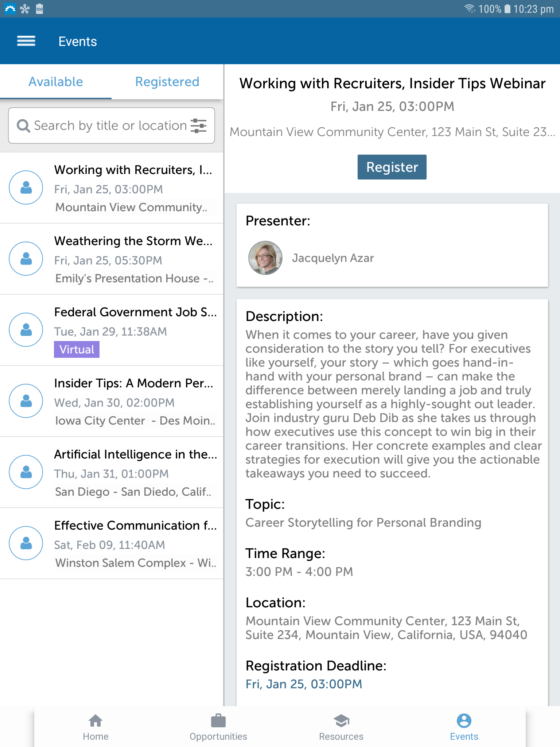
Task: Open Resources in bottom navigation
Action: pos(341,727)
